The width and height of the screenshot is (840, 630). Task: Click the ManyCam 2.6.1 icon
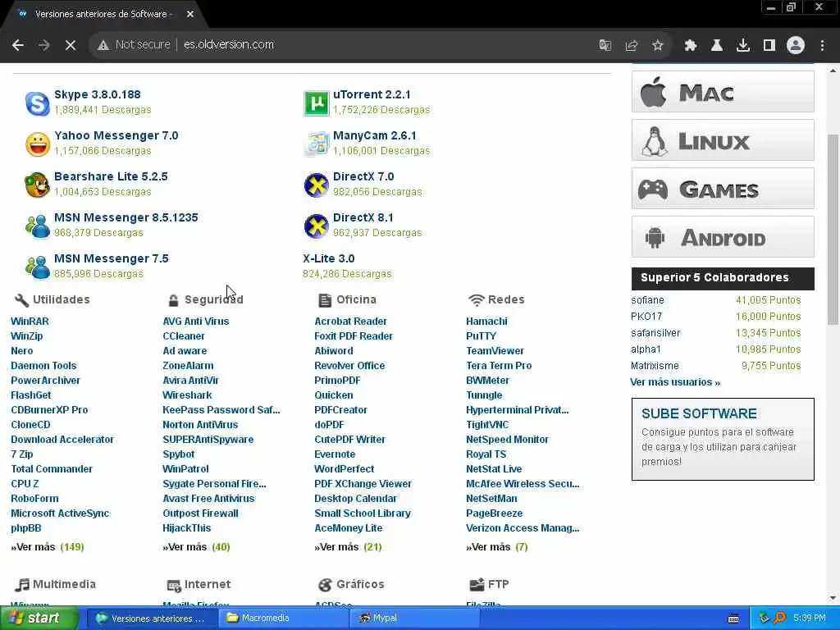click(x=316, y=144)
